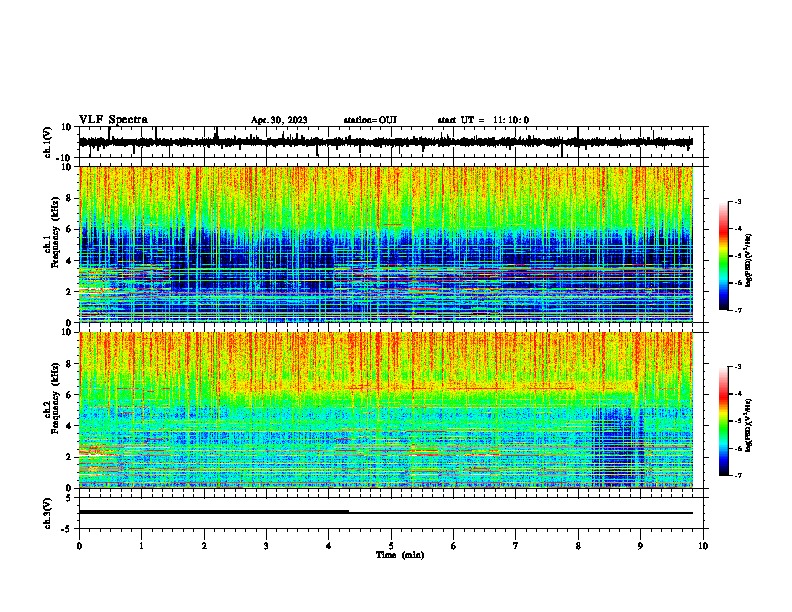Click the upper ch.1 color scale bar

coord(724,256)
